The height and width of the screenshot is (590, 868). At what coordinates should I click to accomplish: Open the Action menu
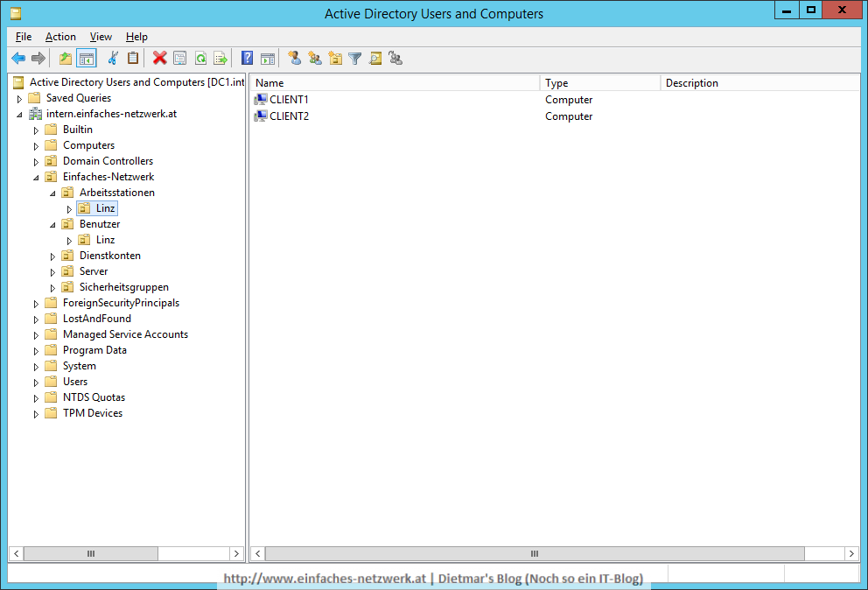[60, 37]
